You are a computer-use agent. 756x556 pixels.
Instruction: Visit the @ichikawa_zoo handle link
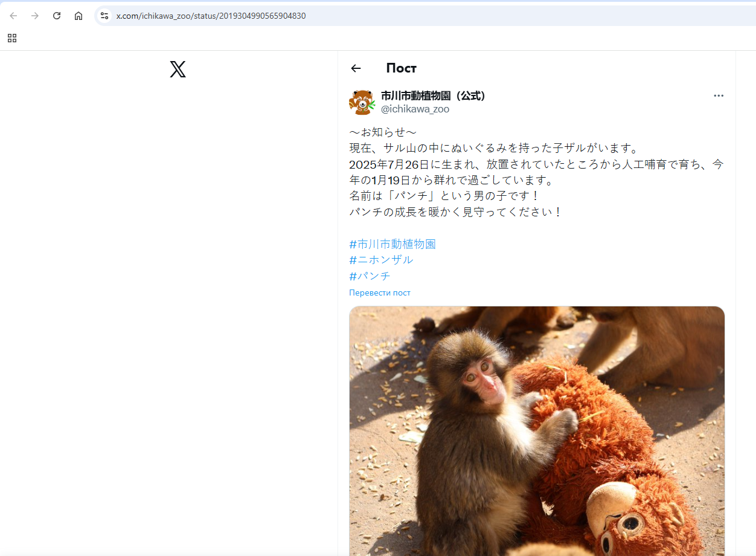coord(415,109)
